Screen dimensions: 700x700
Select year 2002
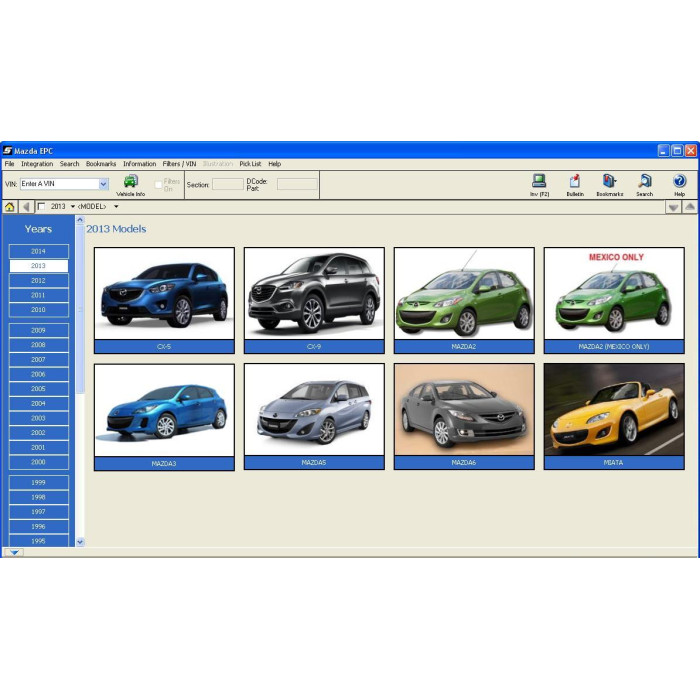point(38,433)
